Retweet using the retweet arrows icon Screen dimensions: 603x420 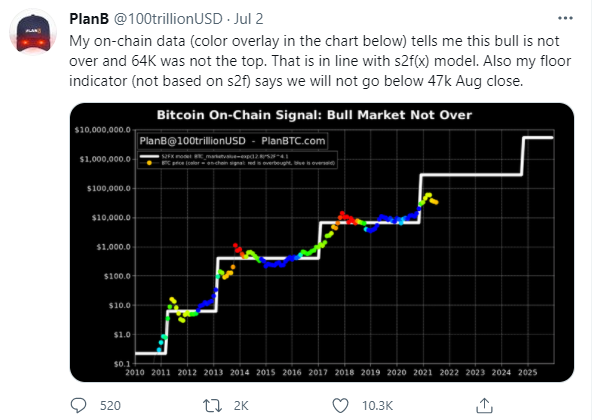(x=212, y=405)
